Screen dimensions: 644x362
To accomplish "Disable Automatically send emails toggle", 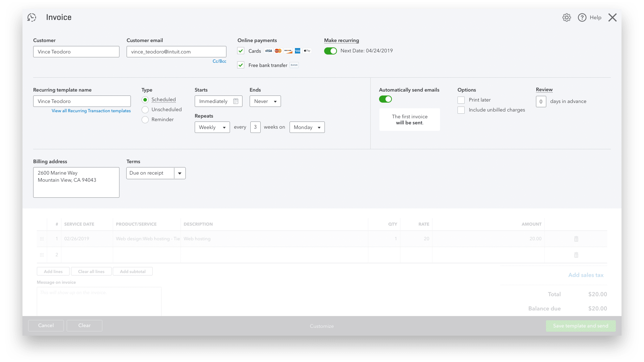I will coord(385,99).
